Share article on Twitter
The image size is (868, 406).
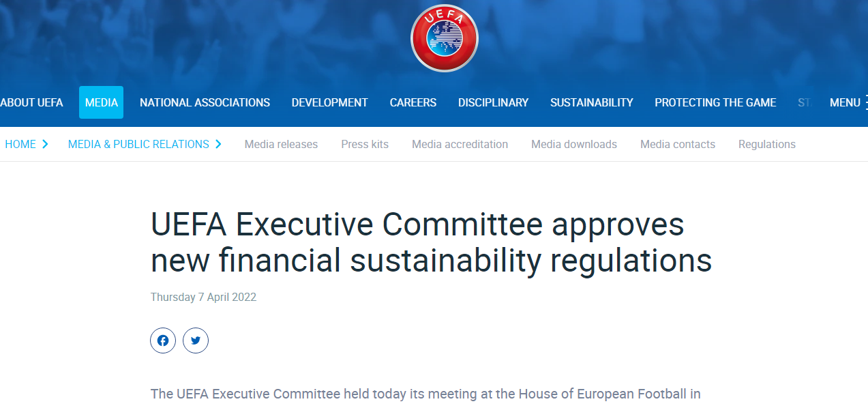point(196,340)
